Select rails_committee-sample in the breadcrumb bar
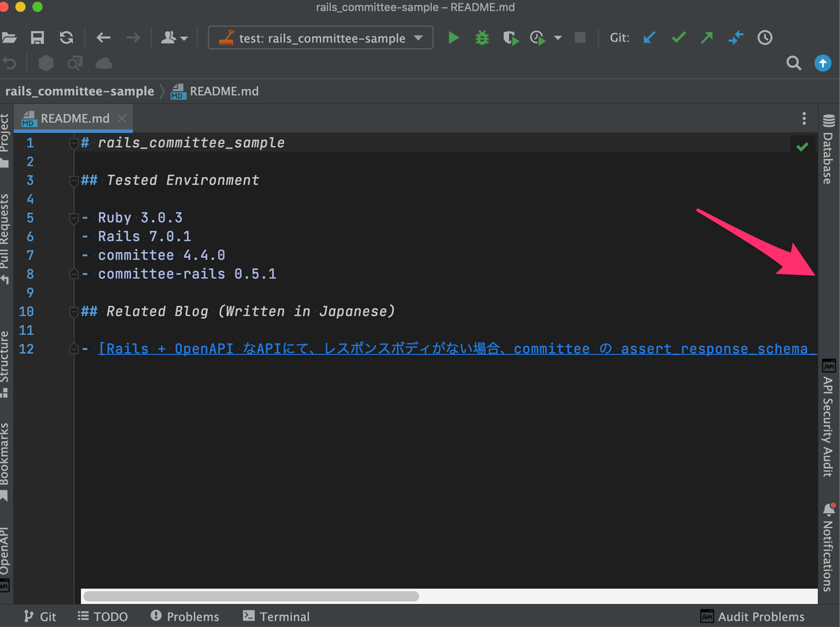 (80, 91)
